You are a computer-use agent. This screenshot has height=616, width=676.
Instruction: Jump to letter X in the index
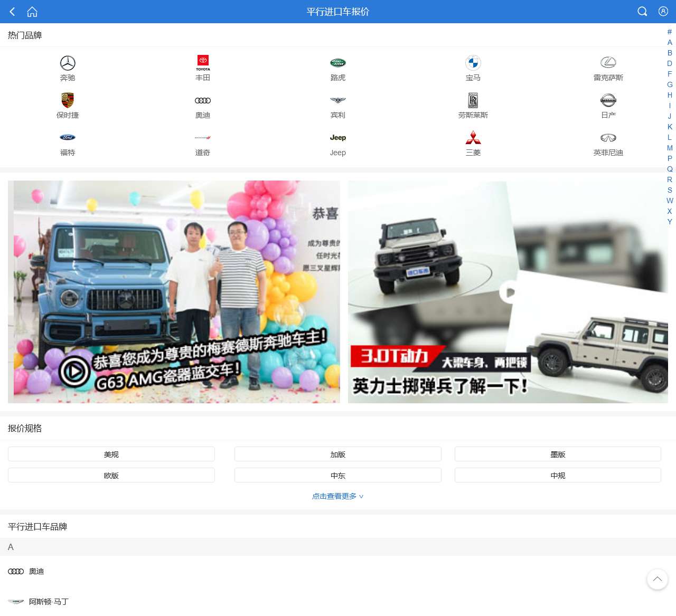(670, 211)
